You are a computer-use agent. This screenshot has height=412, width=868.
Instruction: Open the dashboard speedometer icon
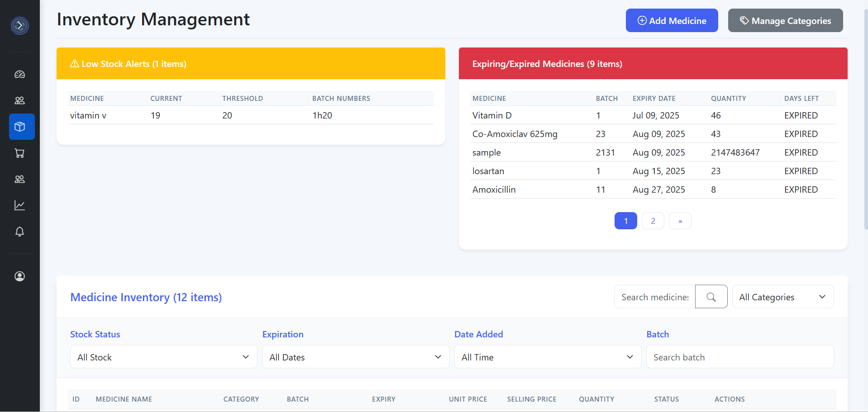(x=20, y=75)
